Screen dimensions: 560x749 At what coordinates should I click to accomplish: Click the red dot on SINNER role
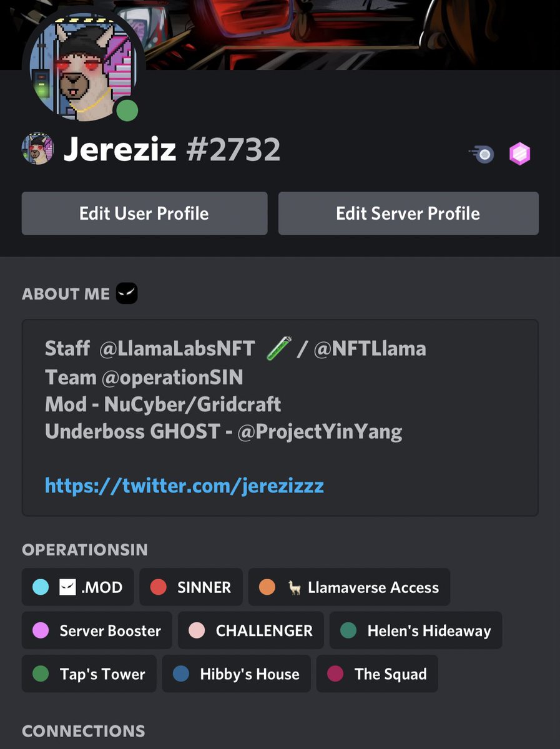pyautogui.click(x=159, y=587)
